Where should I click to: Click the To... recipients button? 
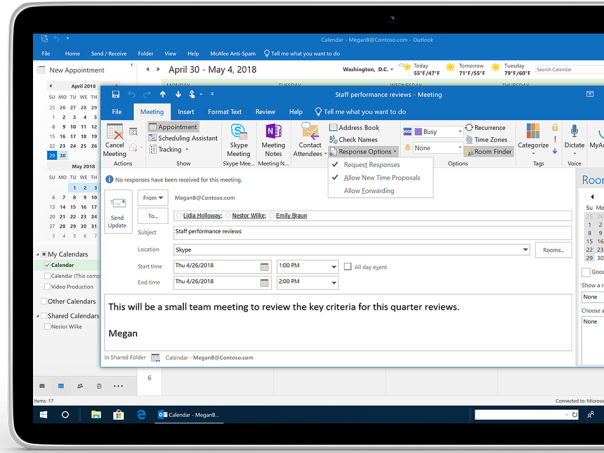tap(153, 216)
